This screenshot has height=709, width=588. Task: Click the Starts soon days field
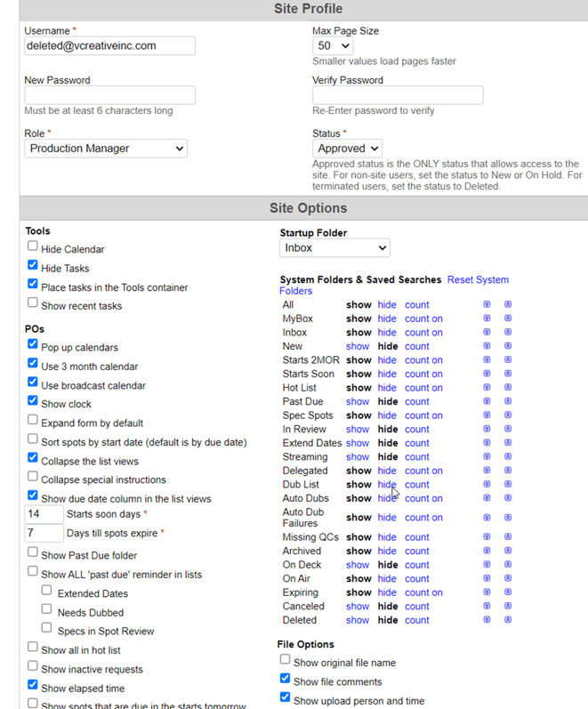point(44,514)
